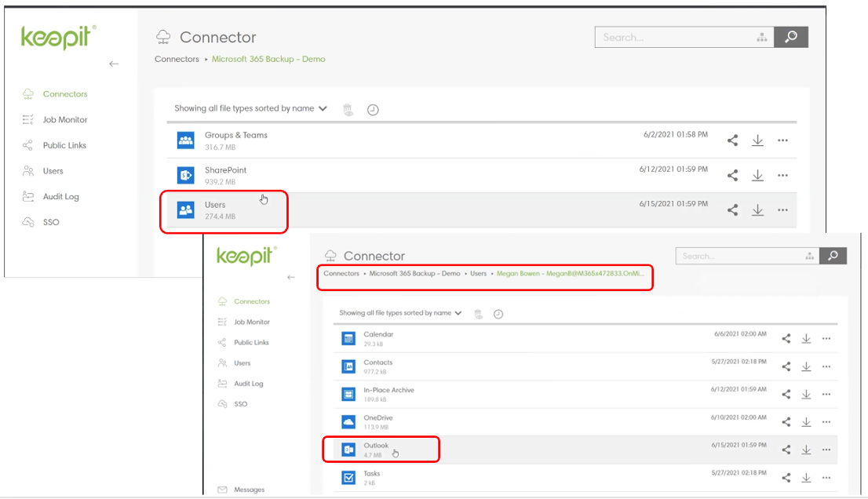Expand the file type sorting dropdown in top window
This screenshot has height=499, width=868.
click(323, 109)
